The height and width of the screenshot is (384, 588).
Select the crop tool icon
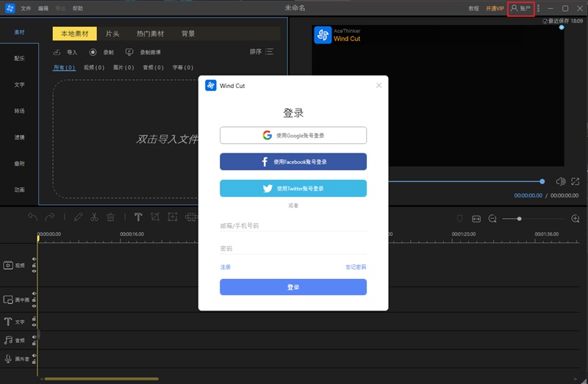click(155, 217)
